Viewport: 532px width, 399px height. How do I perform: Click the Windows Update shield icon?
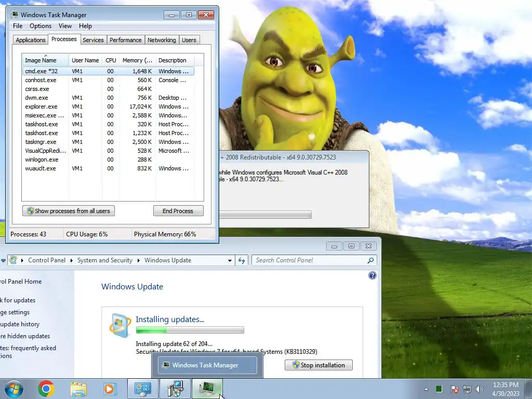tap(120, 325)
